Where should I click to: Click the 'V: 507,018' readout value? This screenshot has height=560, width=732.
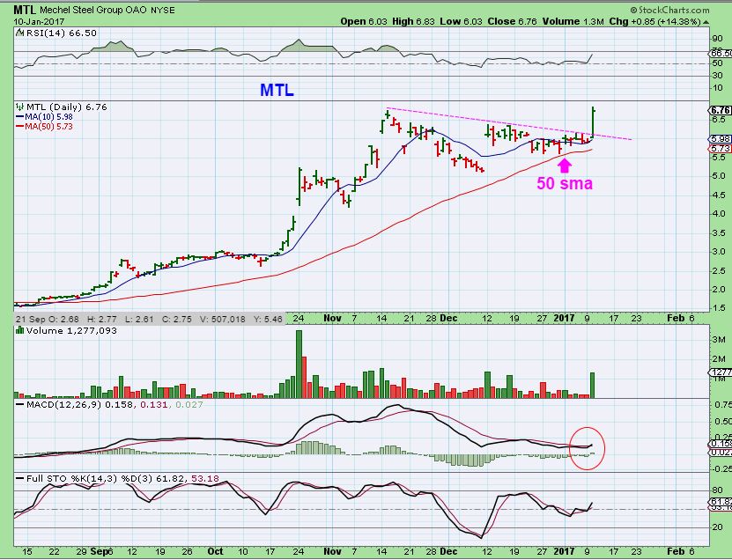[x=222, y=320]
